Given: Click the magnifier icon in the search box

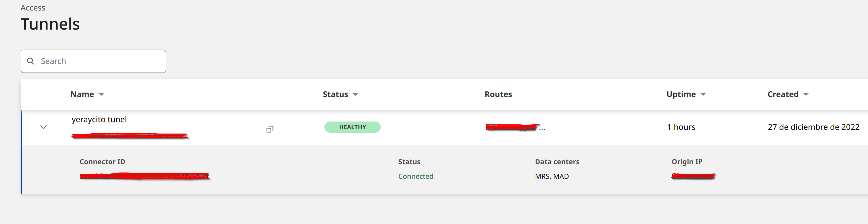Looking at the screenshot, I should pyautogui.click(x=31, y=61).
